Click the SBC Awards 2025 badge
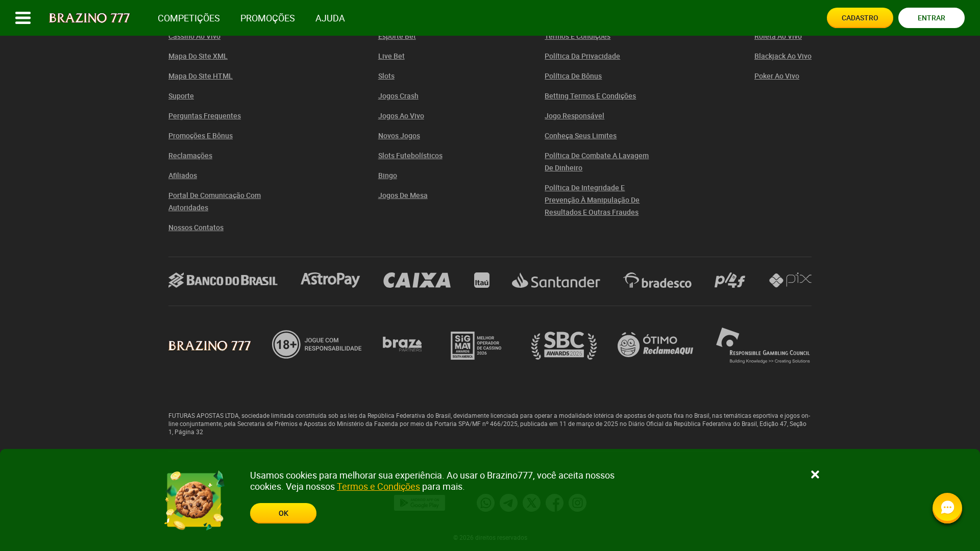This screenshot has width=980, height=551. coord(564,345)
